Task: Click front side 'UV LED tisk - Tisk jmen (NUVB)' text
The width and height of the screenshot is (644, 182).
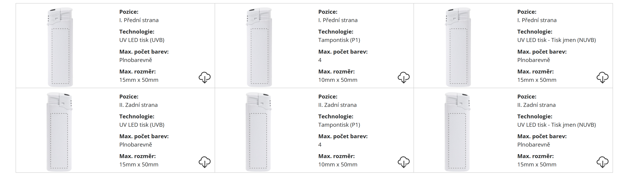Action: (x=556, y=40)
